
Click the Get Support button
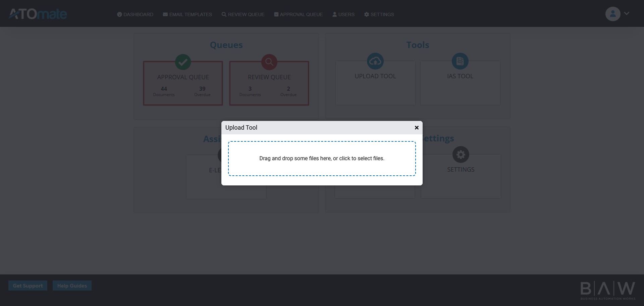click(x=28, y=286)
